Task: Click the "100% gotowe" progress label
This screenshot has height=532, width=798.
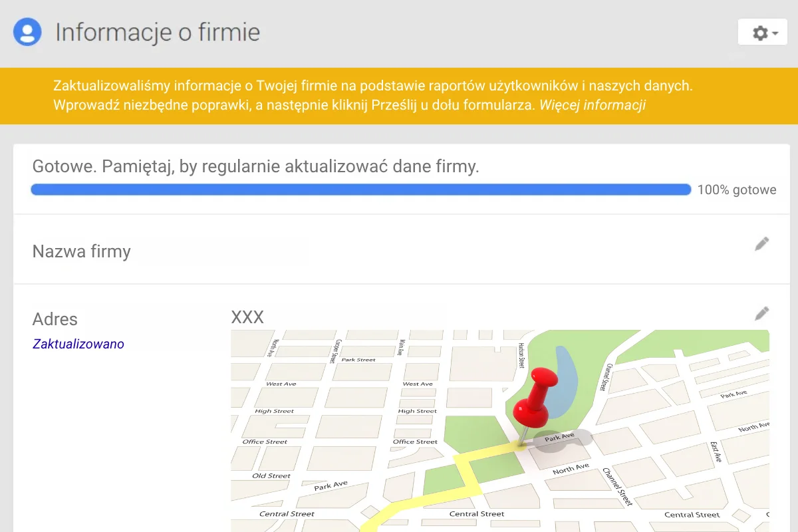Action: [736, 190]
